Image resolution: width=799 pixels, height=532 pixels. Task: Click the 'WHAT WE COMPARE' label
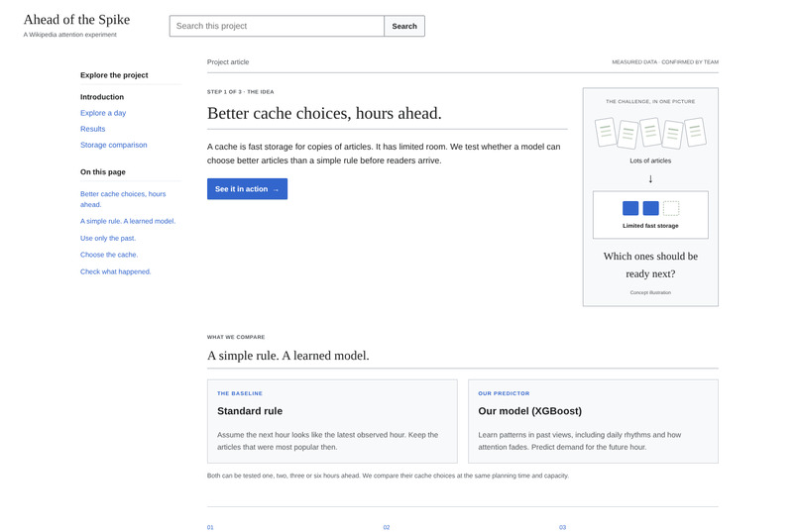236,337
